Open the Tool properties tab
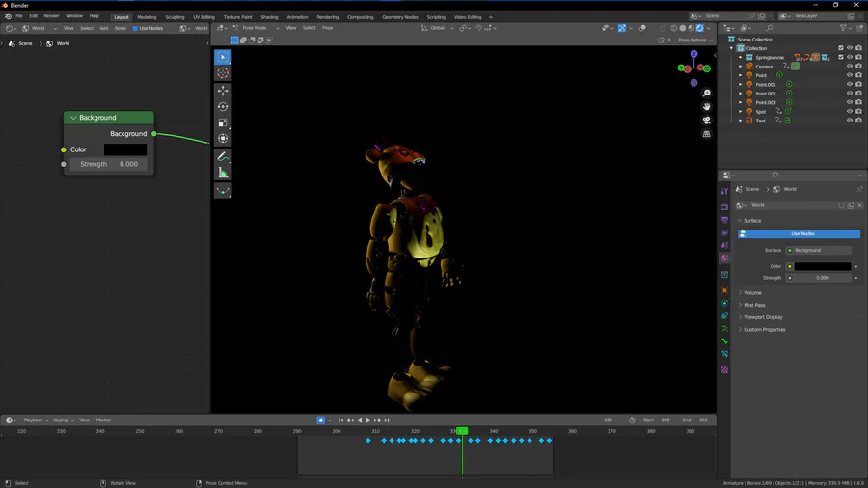The height and width of the screenshot is (488, 868). (x=724, y=191)
